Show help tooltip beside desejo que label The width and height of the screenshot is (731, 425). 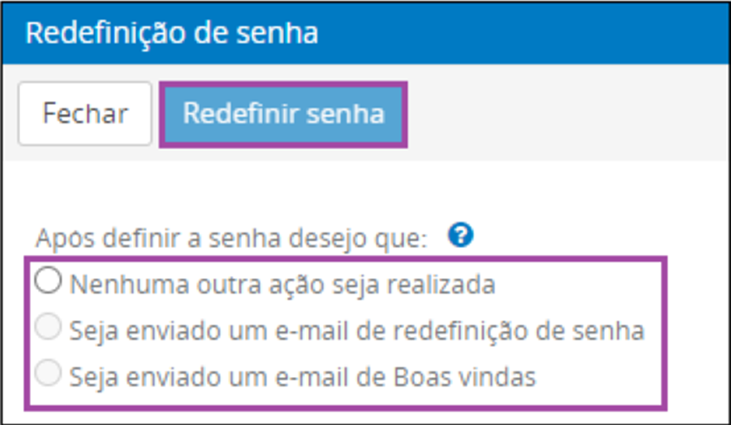461,235
